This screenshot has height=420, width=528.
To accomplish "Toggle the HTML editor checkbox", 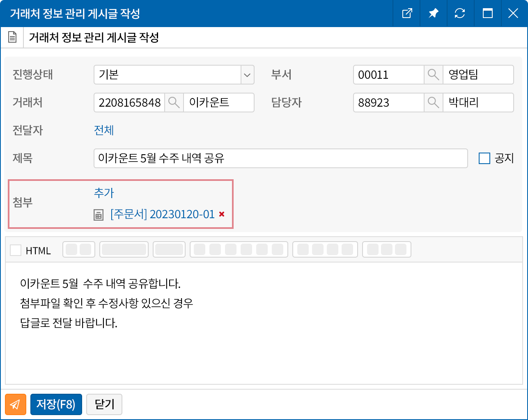I will pyautogui.click(x=16, y=250).
